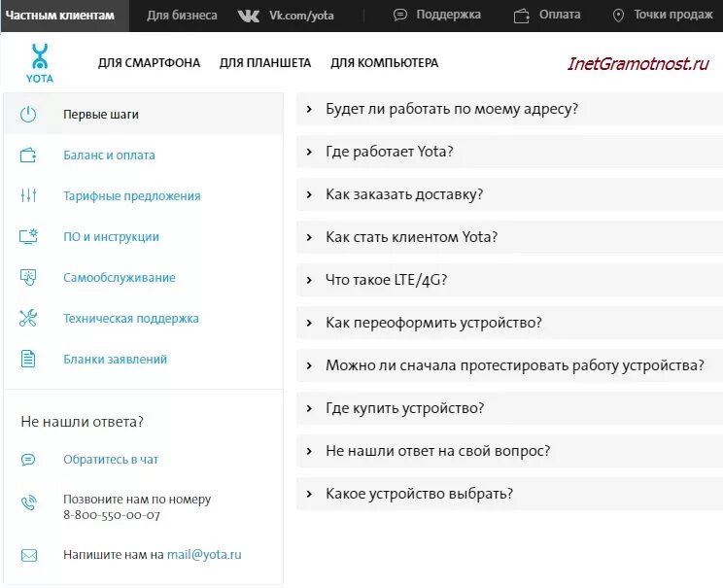Expand the 'Как заказать доставку?' chevron
Screen dimensions: 723x588
tap(309, 194)
